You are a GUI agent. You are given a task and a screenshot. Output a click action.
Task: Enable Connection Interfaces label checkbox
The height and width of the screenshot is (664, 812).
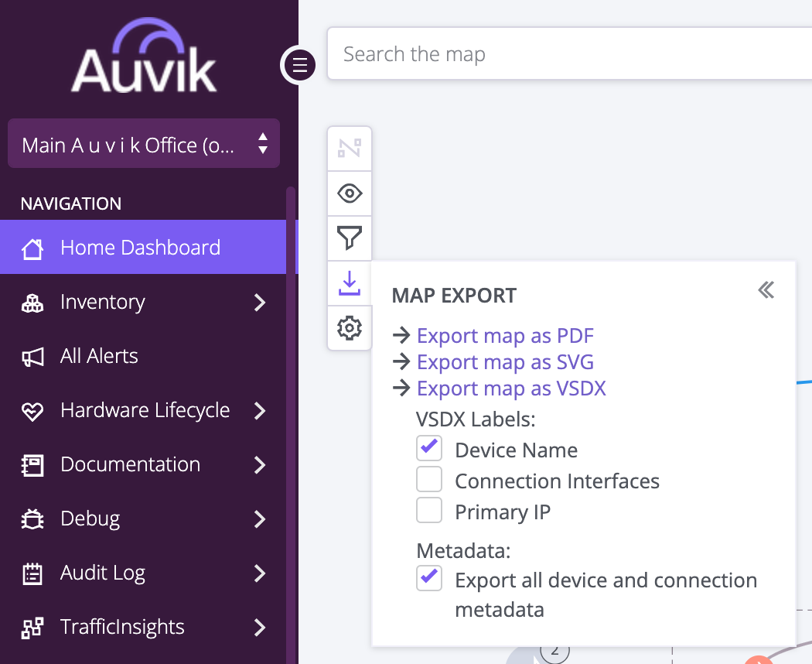click(x=429, y=480)
